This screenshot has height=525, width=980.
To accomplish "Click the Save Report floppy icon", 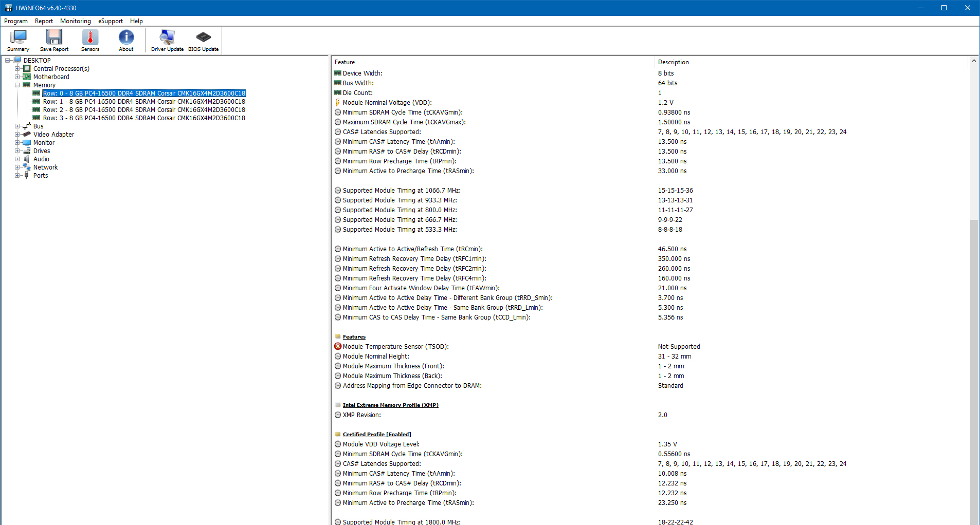I will point(54,37).
